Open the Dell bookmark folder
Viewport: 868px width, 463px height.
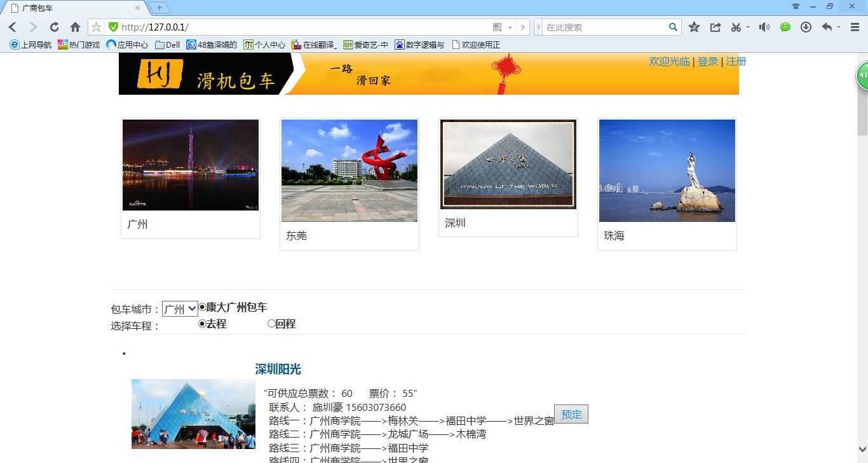click(x=168, y=45)
